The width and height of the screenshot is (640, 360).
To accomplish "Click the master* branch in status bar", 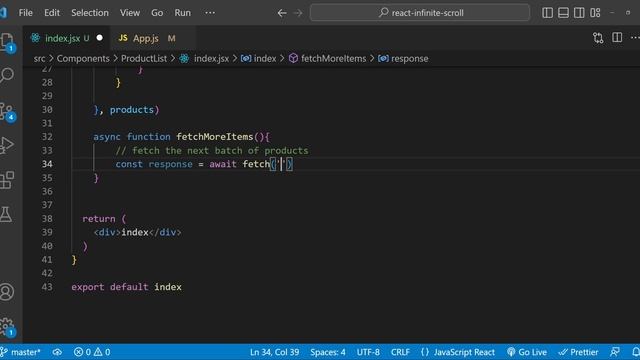I will pos(21,352).
